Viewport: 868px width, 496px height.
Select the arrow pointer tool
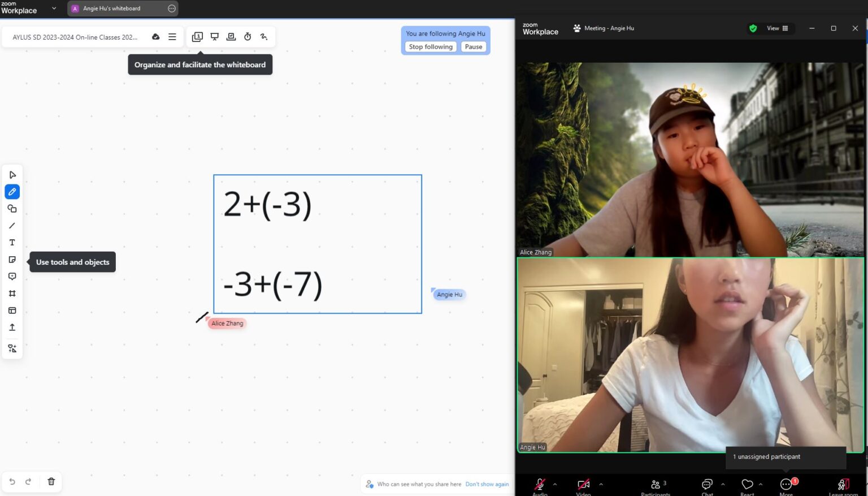pos(12,175)
